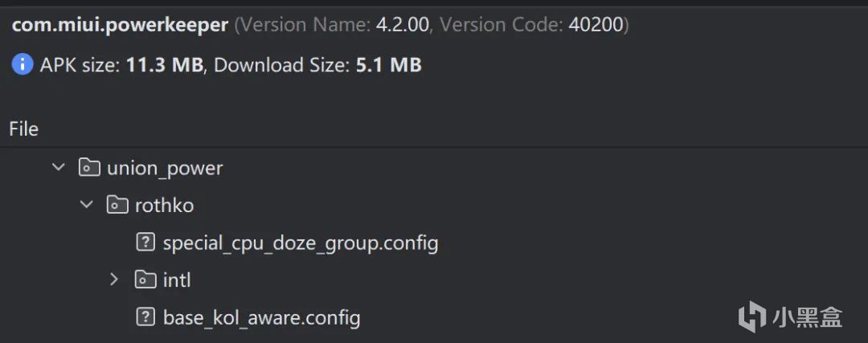Click the Xiaoheihe watermark logo icon
The image size is (868, 343).
751,315
